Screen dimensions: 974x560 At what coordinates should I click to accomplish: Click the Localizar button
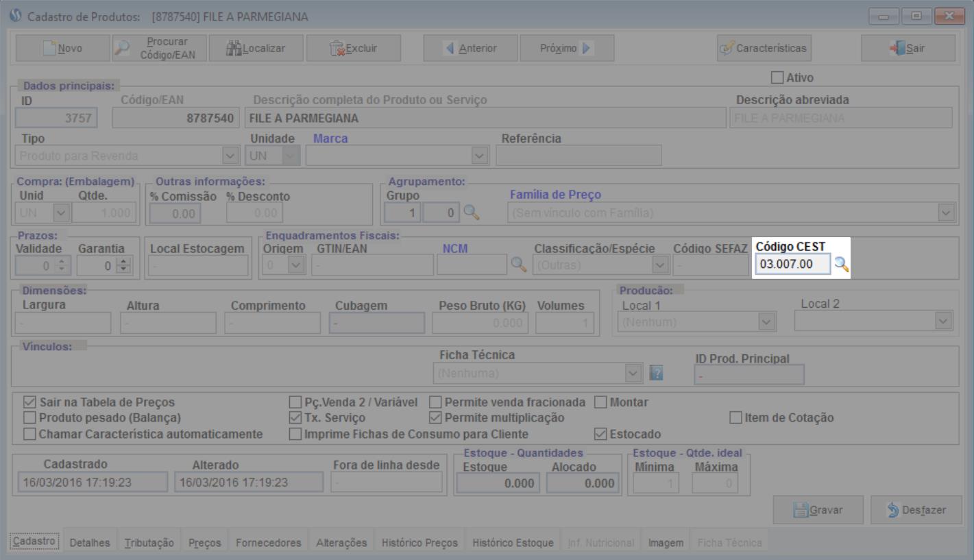pos(256,48)
